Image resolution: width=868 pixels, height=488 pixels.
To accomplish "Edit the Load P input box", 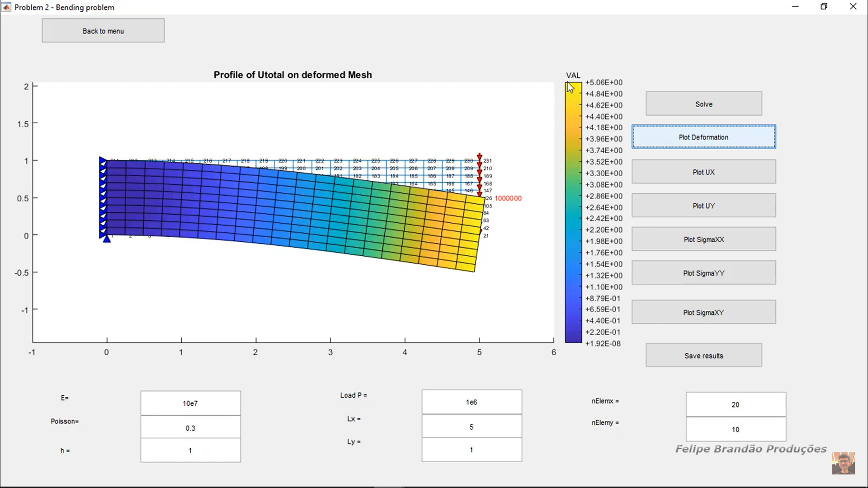I will point(472,402).
